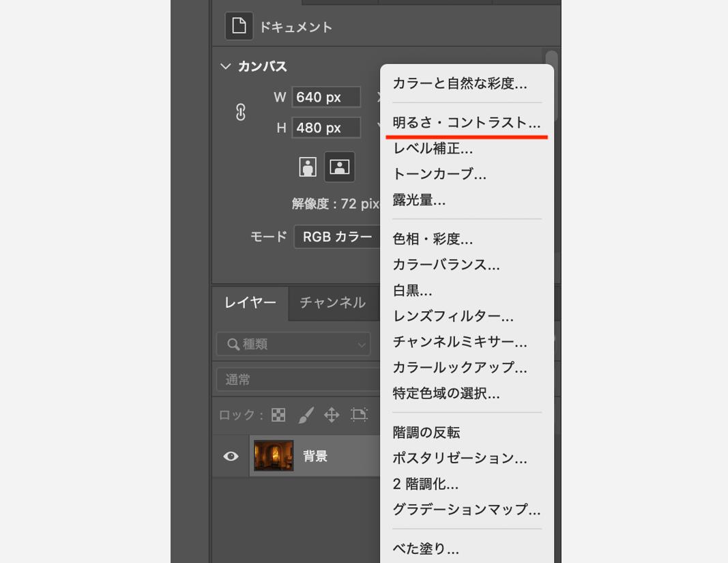Click the lock transparent pixels icon
Screen dimensions: 728x563
[278, 415]
